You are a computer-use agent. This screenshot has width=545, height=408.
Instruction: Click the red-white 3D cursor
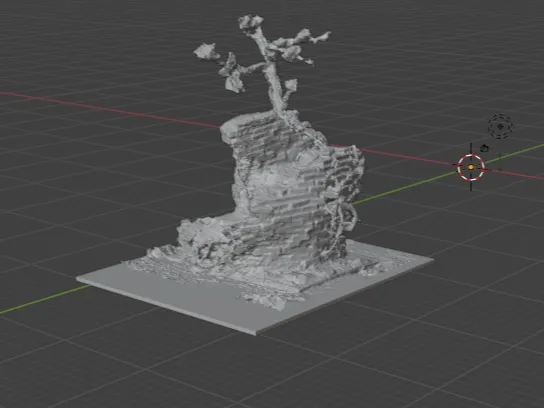coord(471,167)
